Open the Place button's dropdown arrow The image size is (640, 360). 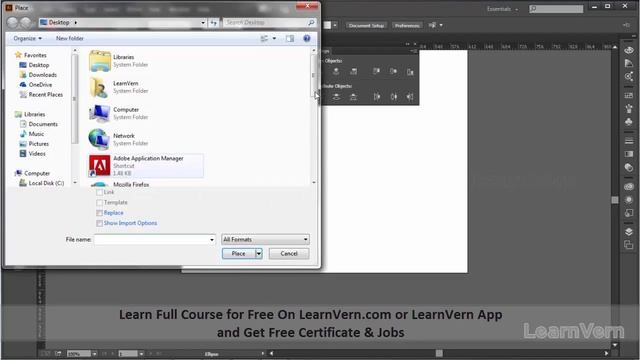coord(258,253)
